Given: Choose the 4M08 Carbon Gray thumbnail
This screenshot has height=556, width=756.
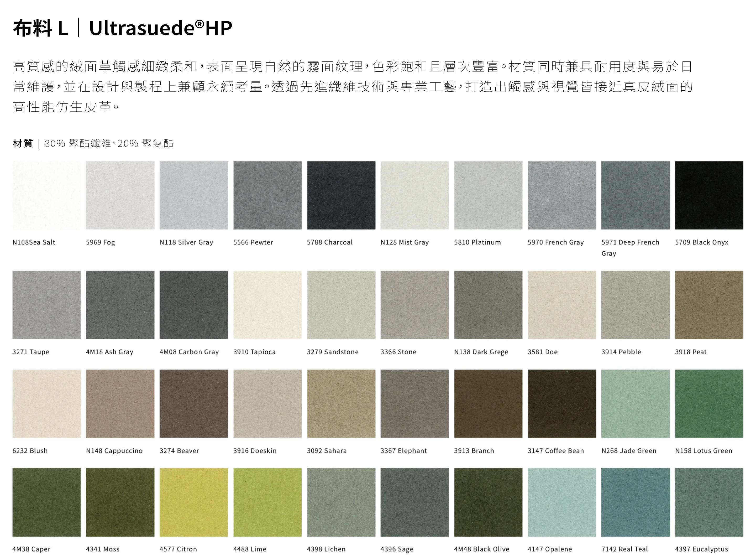Looking at the screenshot, I should click(193, 305).
